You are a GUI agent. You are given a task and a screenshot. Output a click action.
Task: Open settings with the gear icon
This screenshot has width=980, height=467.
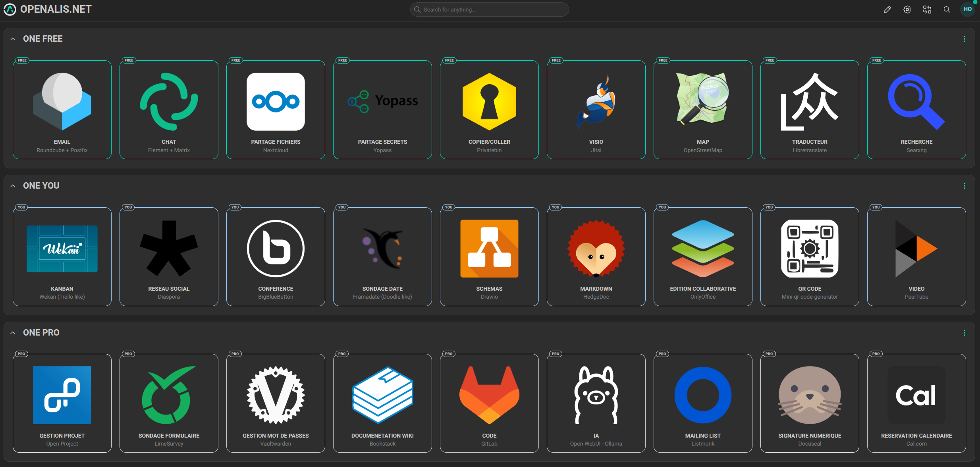pos(907,10)
